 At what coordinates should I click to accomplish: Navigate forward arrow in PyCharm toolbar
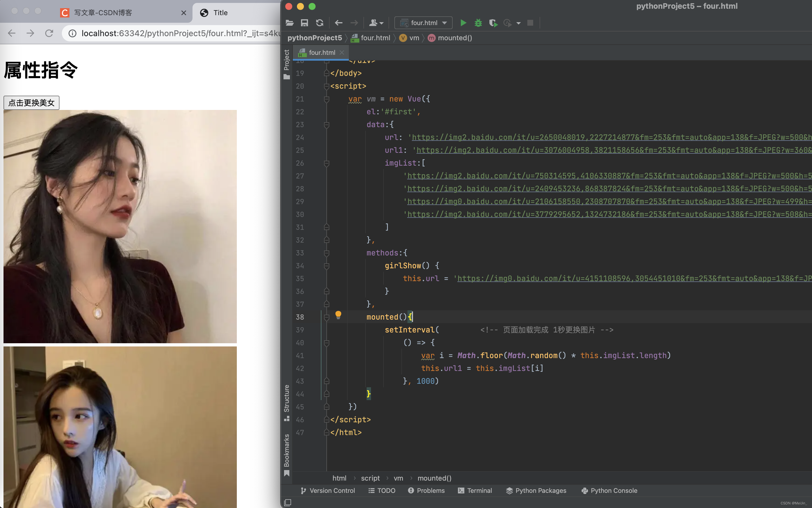(x=354, y=23)
